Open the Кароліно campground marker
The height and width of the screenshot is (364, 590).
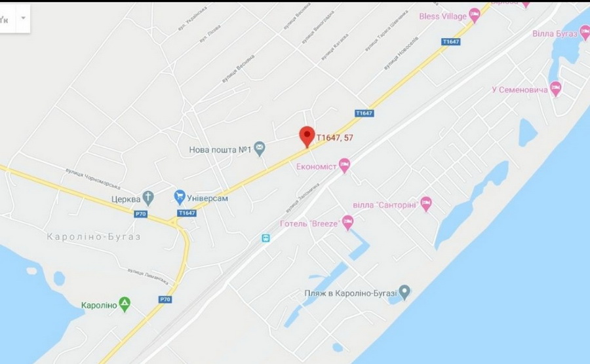pos(125,304)
